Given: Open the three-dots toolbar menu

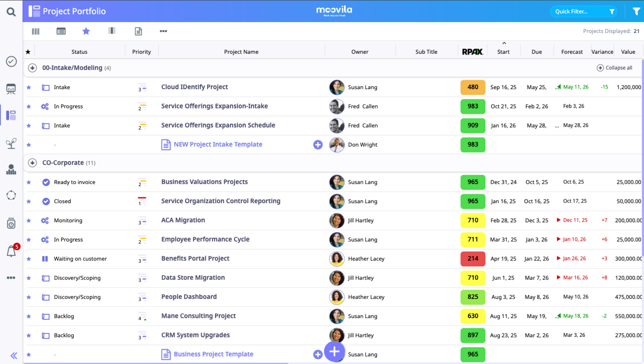Looking at the screenshot, I should pos(163,31).
